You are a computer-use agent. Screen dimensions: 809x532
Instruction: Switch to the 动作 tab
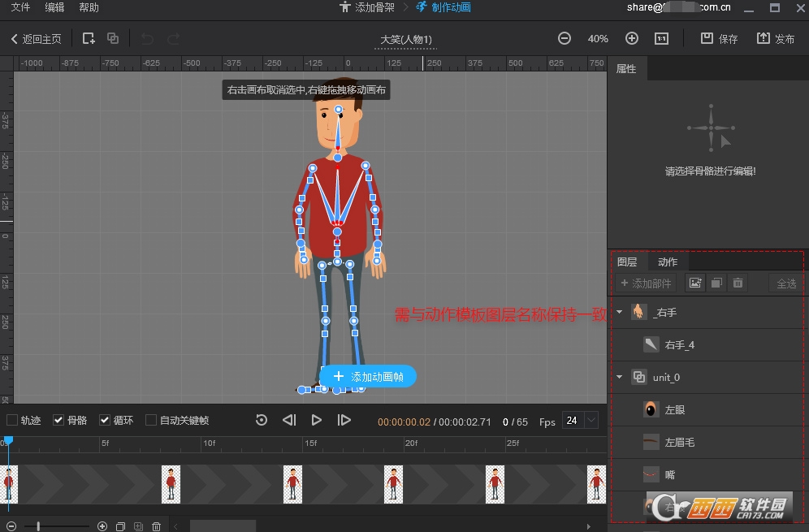[x=668, y=262]
